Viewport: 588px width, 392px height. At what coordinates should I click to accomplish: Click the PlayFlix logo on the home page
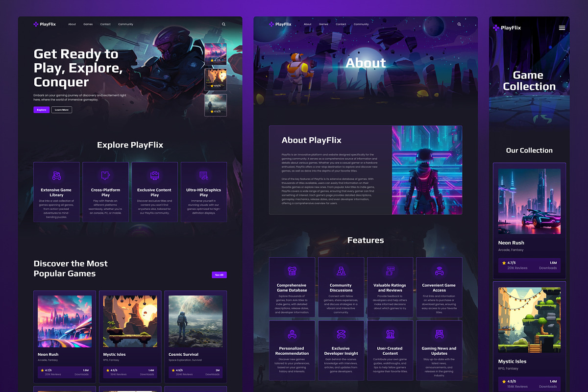point(45,24)
